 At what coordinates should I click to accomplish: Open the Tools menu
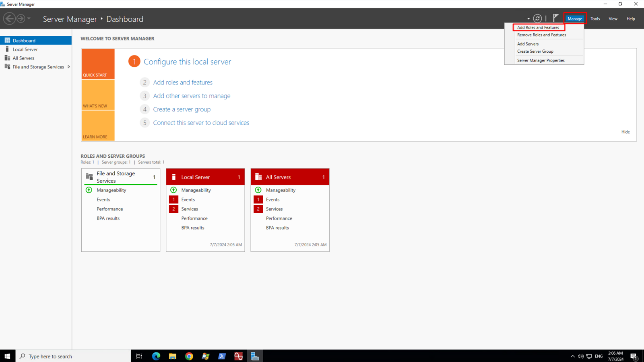[595, 19]
